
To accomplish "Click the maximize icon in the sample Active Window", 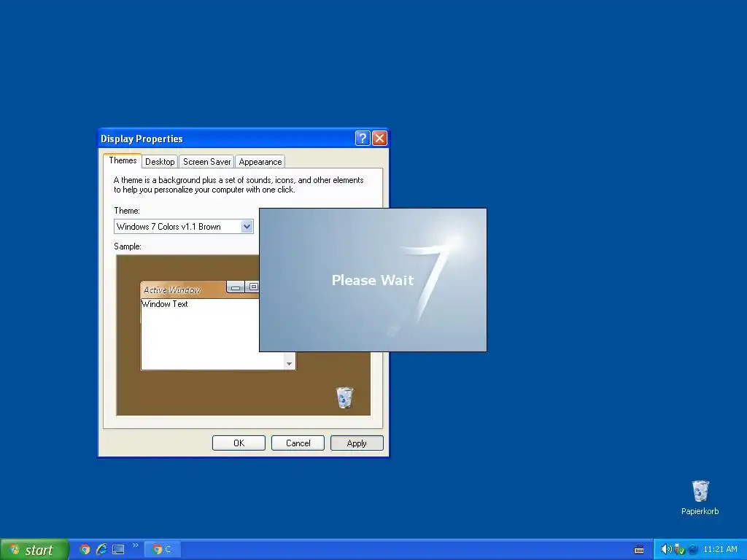I will click(x=252, y=287).
